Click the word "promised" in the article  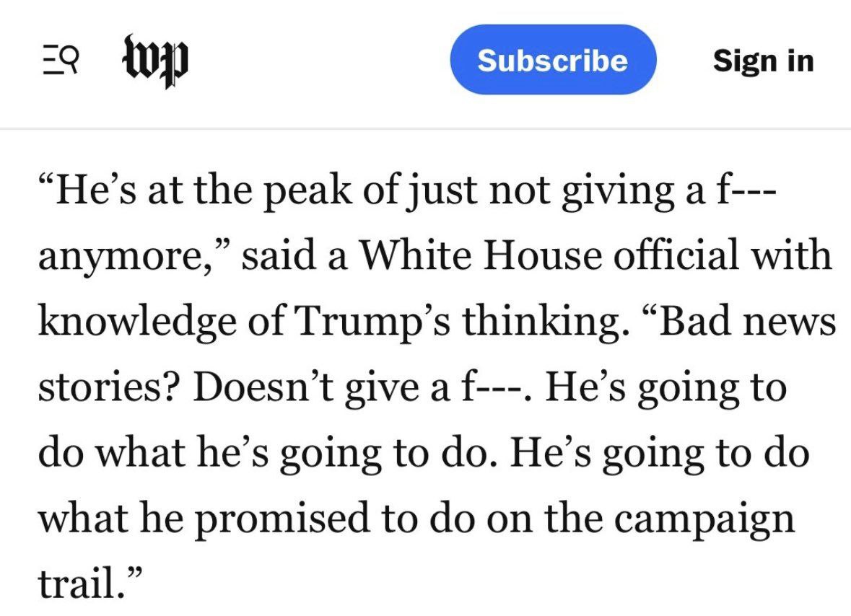(x=282, y=519)
